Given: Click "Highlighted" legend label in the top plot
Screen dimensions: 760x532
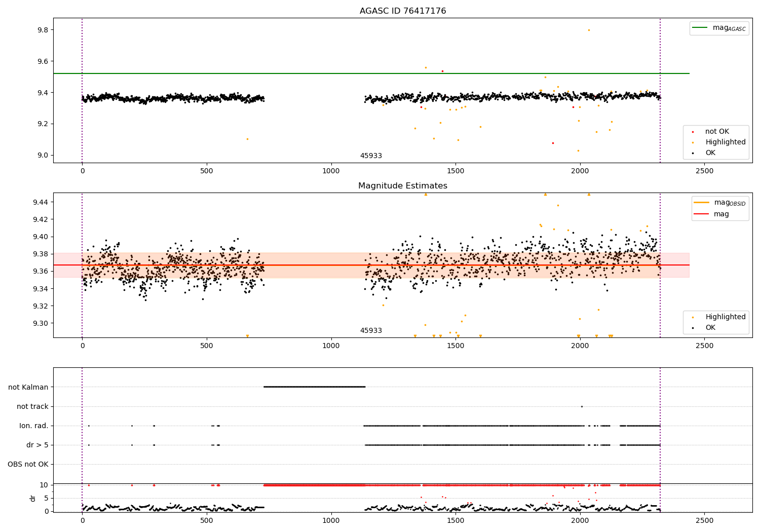Looking at the screenshot, I should [726, 142].
